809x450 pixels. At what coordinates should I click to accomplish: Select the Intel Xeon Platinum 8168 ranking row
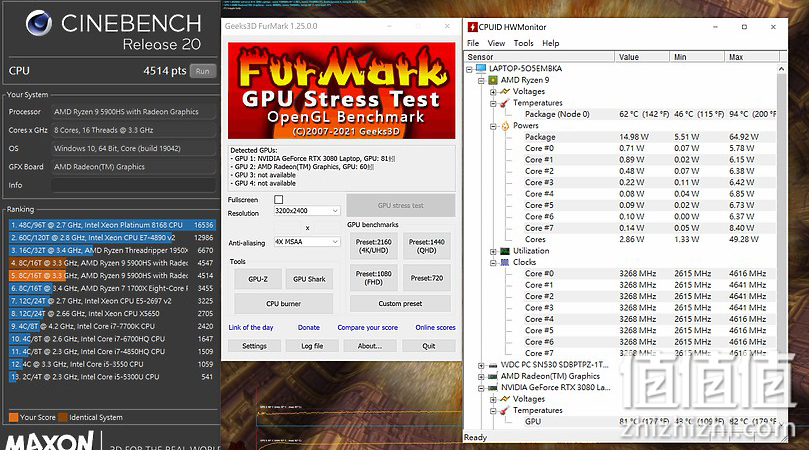(x=111, y=225)
